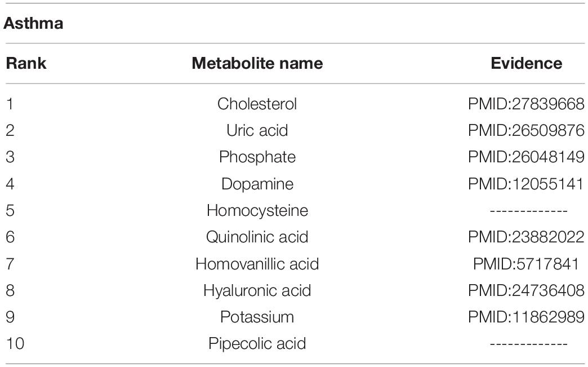Select the Phosphate metabolite cell
588x367 pixels.
(257, 157)
